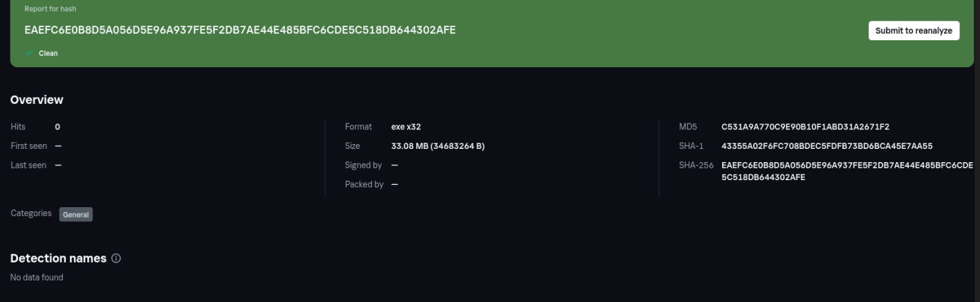This screenshot has width=980, height=302.
Task: Select the General category tag
Action: (x=76, y=215)
